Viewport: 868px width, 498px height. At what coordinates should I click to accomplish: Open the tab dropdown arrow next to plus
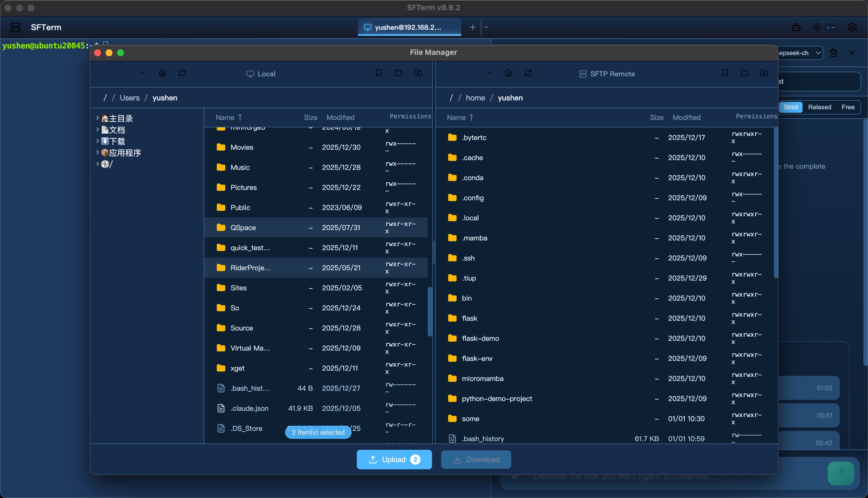coord(486,27)
